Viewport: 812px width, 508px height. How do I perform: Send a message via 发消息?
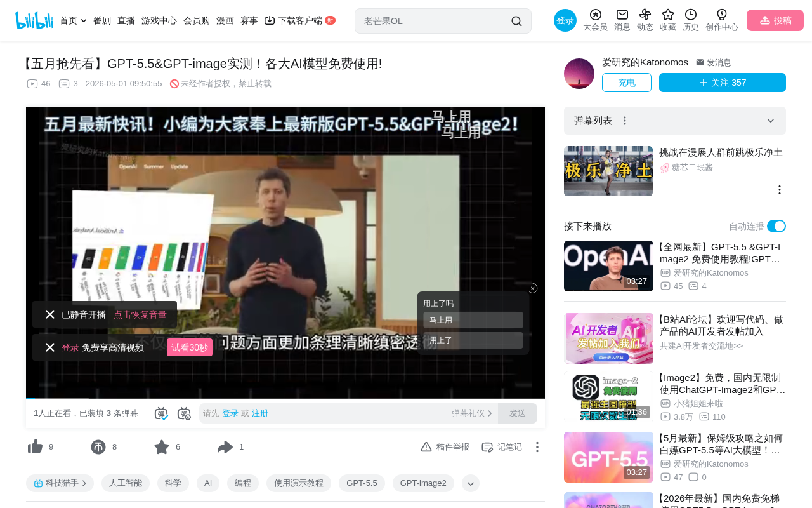pyautogui.click(x=714, y=62)
